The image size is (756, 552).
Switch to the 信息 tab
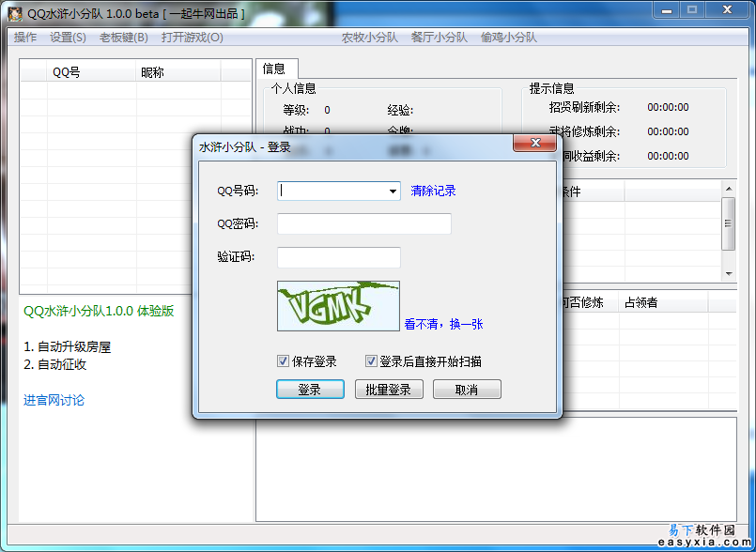tap(277, 69)
